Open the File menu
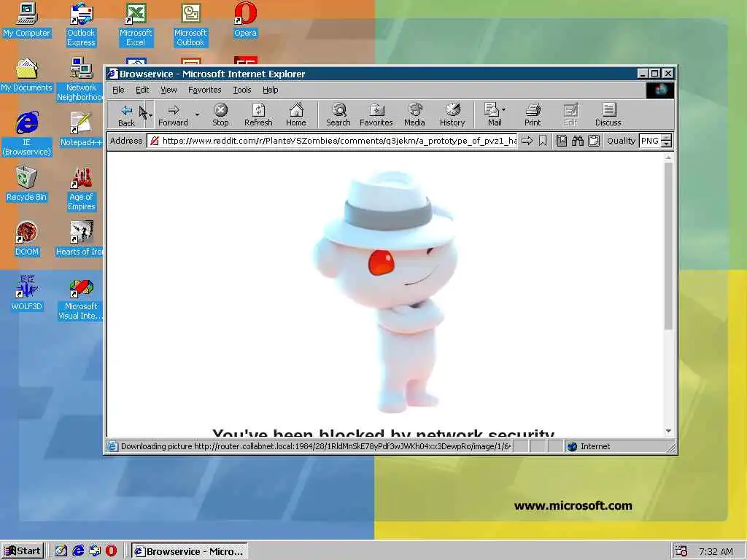 tap(118, 90)
